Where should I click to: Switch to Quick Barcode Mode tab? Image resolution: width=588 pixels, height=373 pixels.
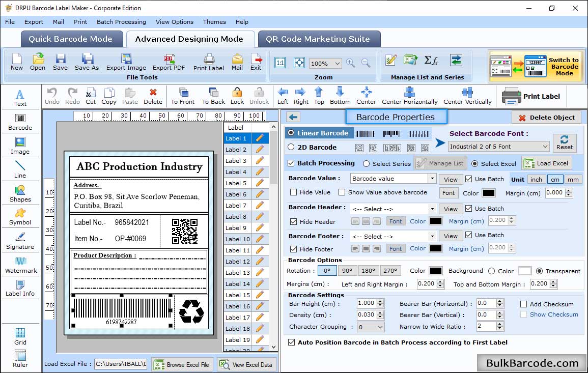point(72,39)
